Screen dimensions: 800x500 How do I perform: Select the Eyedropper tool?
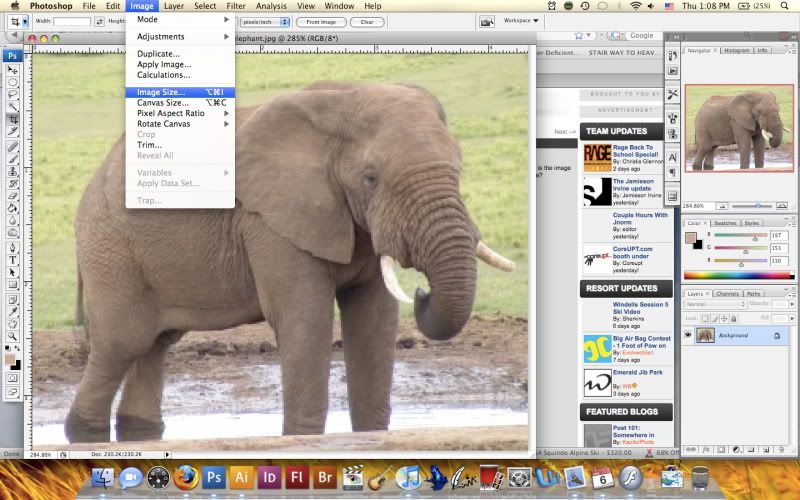click(13, 310)
